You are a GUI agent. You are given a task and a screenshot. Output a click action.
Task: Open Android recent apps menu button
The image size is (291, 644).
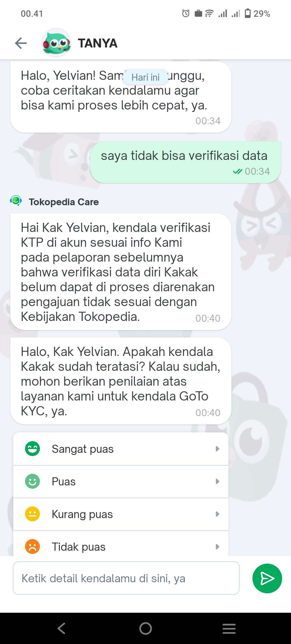(229, 628)
